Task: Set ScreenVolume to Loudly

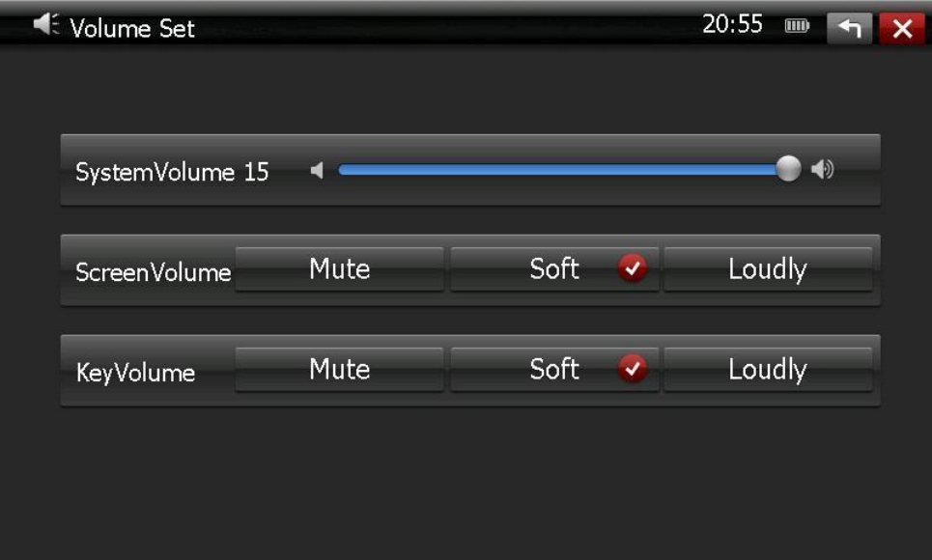Action: [x=767, y=269]
